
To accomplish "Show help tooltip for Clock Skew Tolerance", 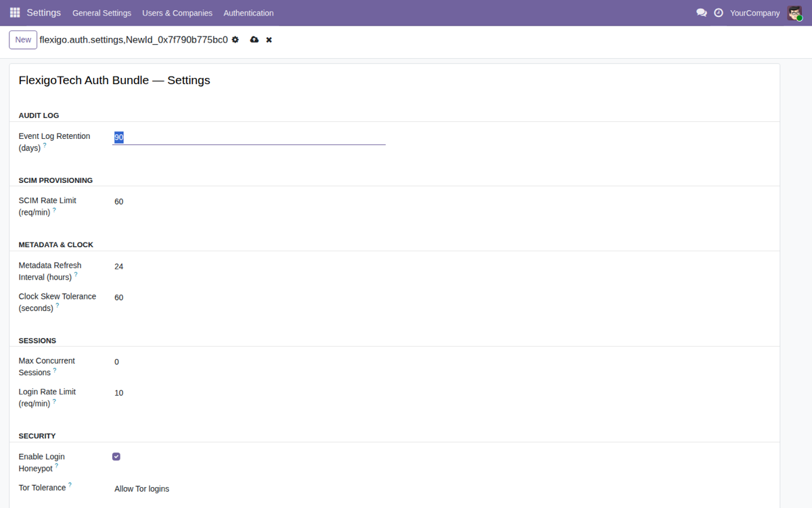I will point(58,306).
